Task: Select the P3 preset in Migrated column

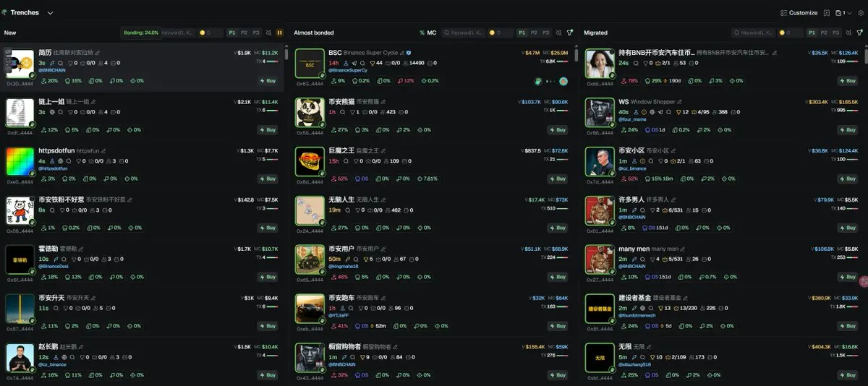Action: click(835, 33)
